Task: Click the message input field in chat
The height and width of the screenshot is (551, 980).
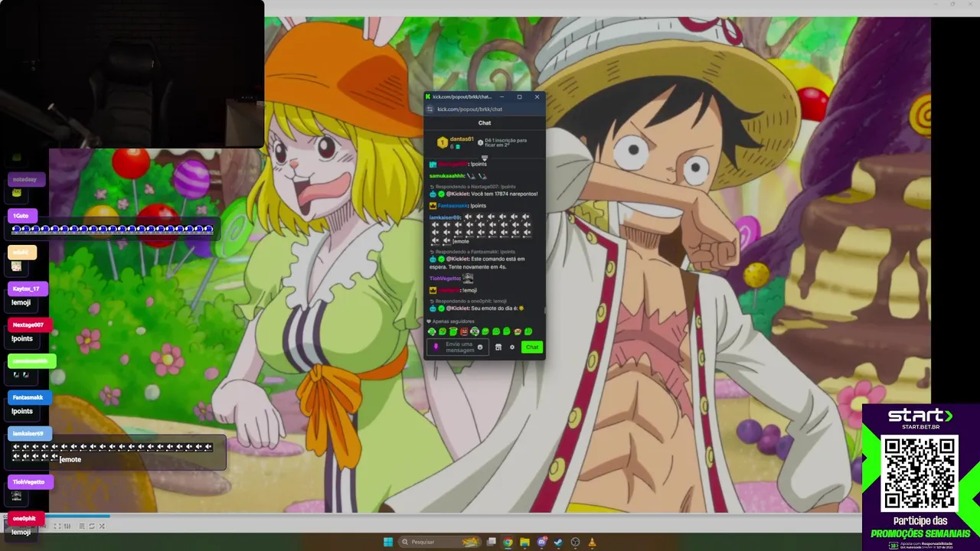Action: click(x=456, y=347)
